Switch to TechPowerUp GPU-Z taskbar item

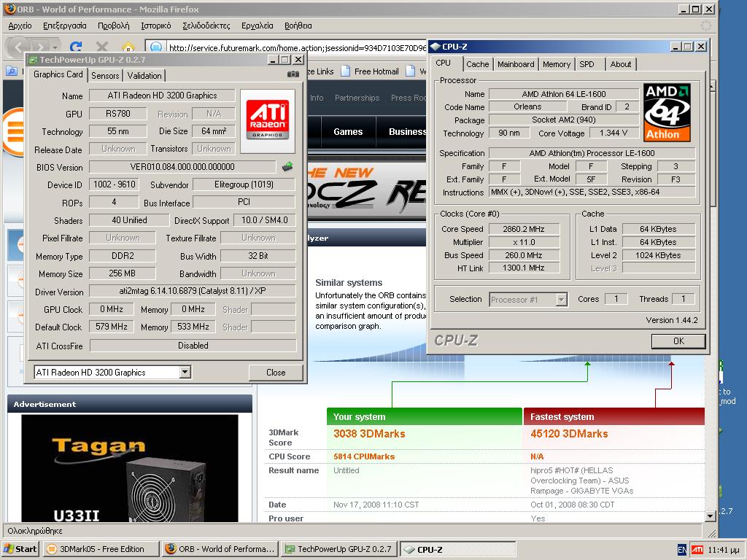click(x=339, y=549)
